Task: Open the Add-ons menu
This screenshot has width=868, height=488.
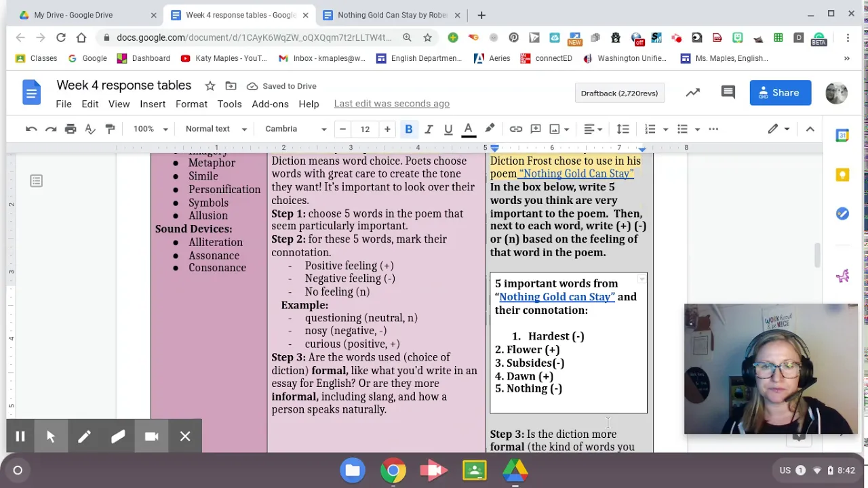Action: pos(270,104)
